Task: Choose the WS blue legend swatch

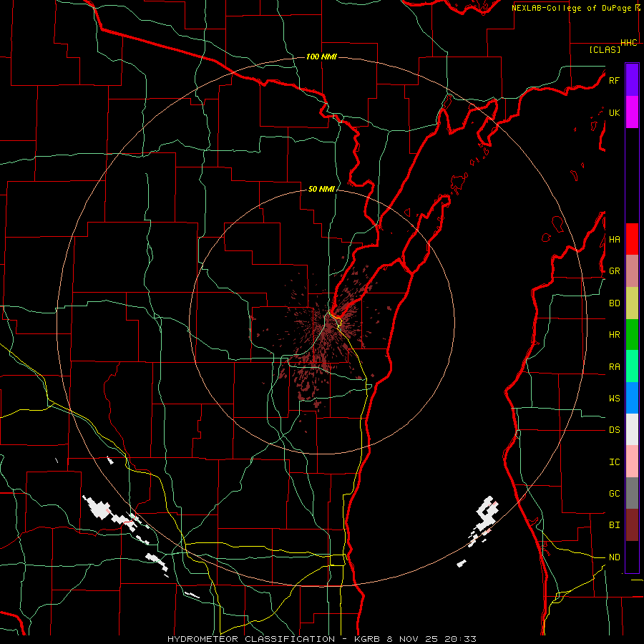Action: click(632, 398)
